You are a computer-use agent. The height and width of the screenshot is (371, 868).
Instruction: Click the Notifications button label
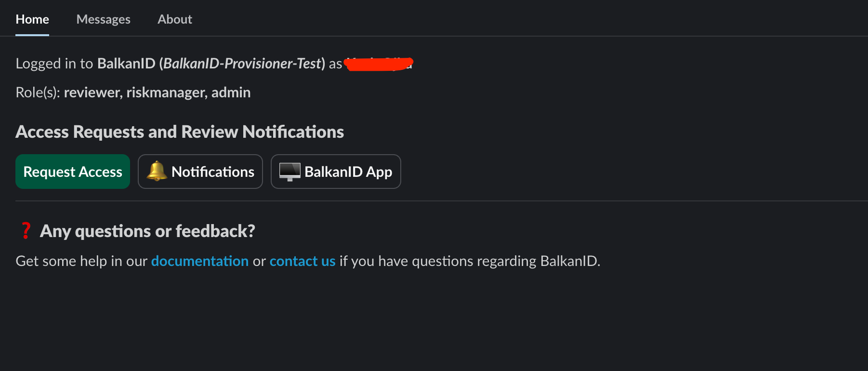(x=212, y=172)
